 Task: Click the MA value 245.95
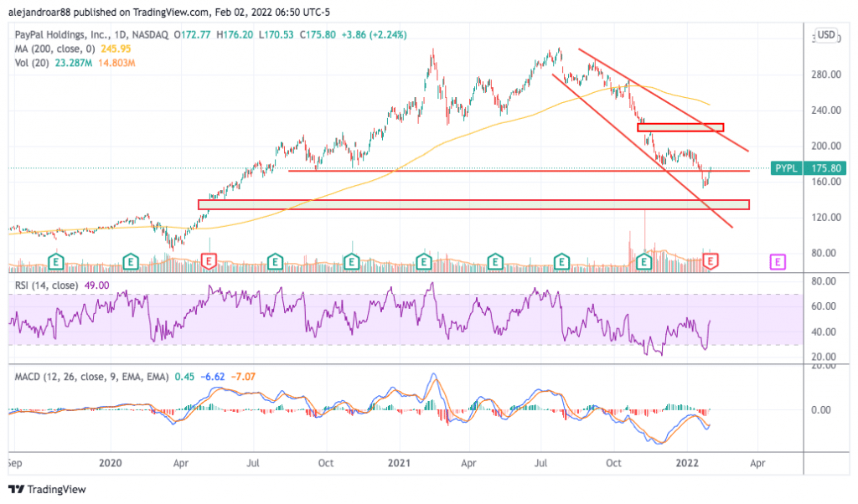116,49
